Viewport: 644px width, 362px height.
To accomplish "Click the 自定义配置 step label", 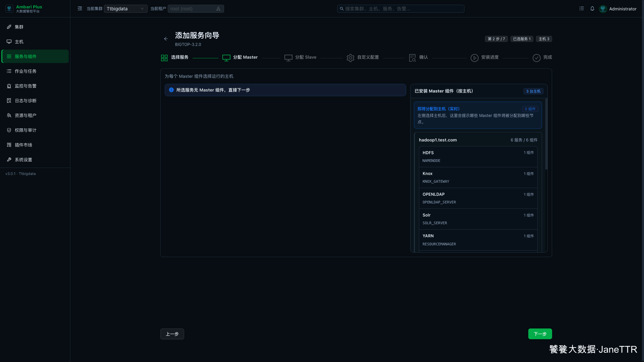I will tap(368, 57).
